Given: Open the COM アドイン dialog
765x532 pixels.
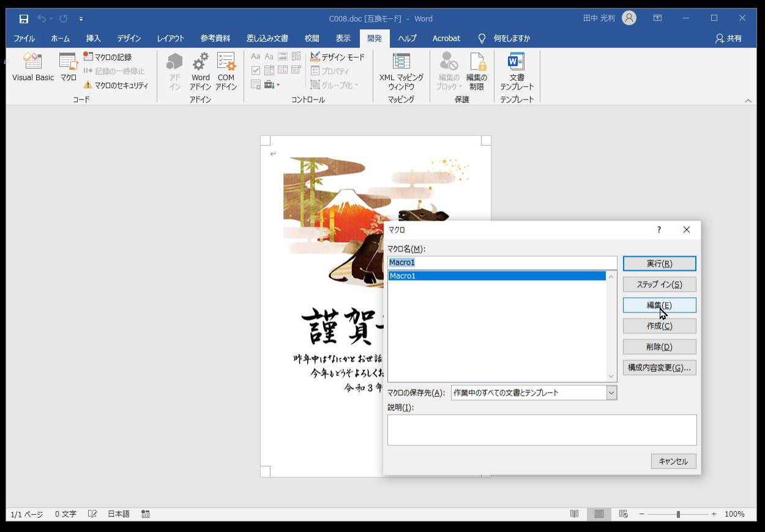Looking at the screenshot, I should coord(226,72).
